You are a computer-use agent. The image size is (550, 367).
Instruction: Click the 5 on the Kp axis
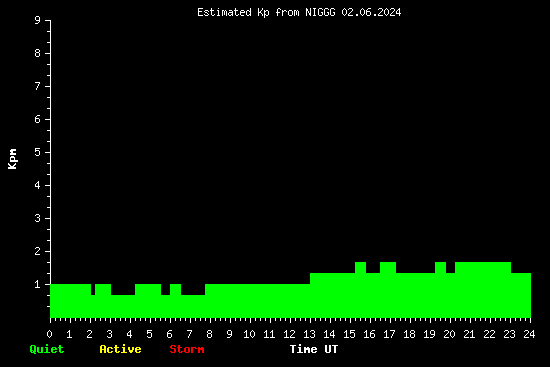(x=38, y=152)
